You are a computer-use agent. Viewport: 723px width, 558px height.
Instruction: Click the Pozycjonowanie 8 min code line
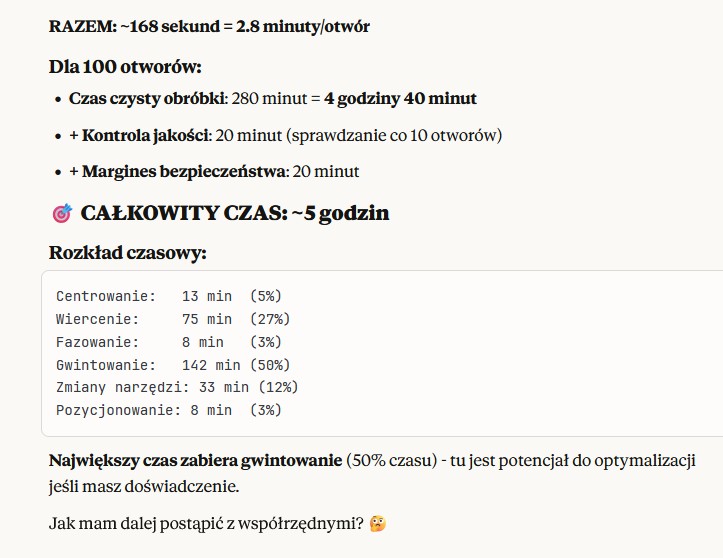pyautogui.click(x=169, y=410)
